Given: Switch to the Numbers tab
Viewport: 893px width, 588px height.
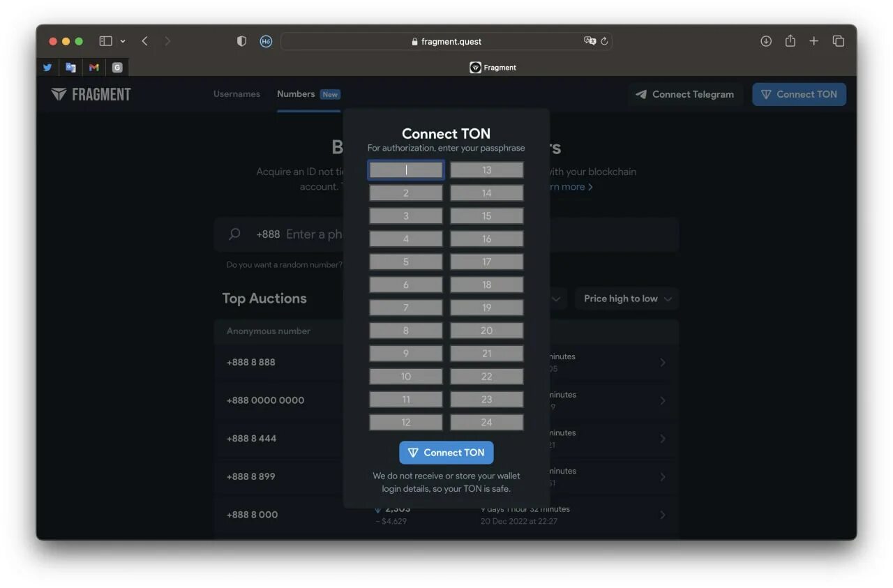Looking at the screenshot, I should point(308,94).
